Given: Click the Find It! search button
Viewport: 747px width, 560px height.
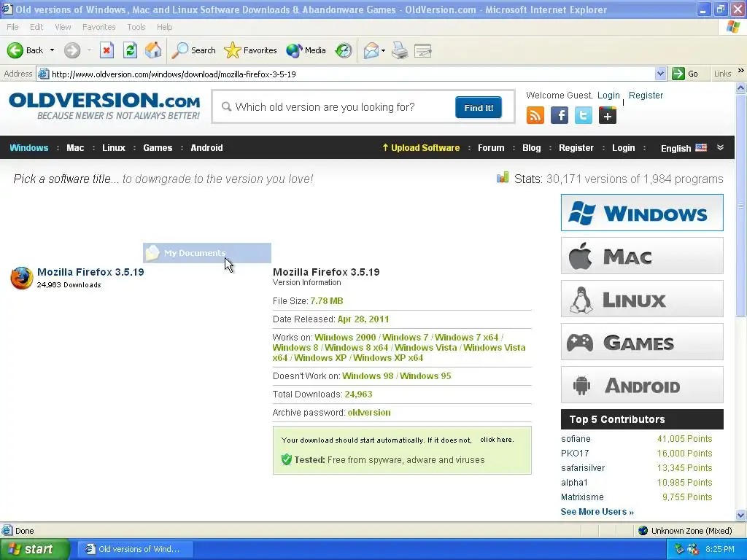Looking at the screenshot, I should tap(479, 108).
